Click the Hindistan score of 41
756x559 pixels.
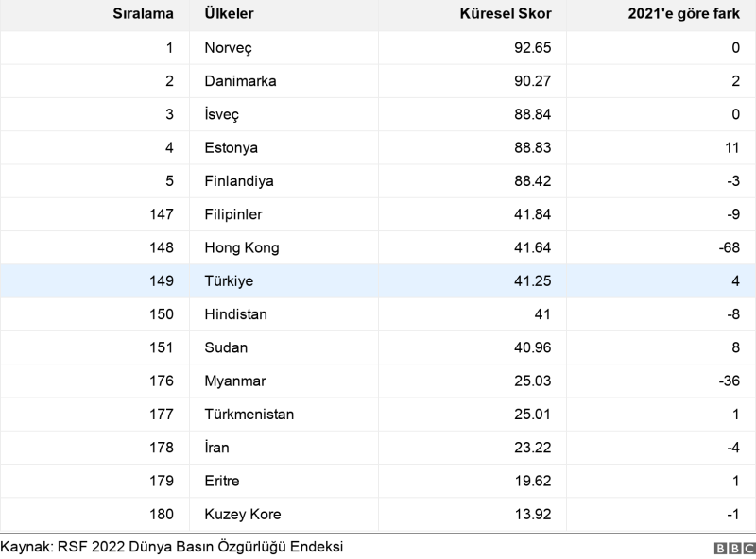click(541, 314)
